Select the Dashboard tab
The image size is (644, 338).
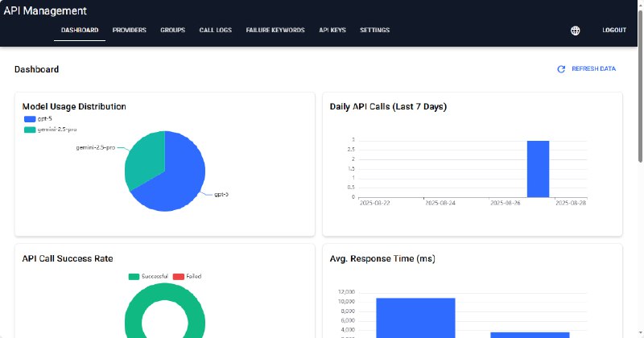(x=80, y=31)
